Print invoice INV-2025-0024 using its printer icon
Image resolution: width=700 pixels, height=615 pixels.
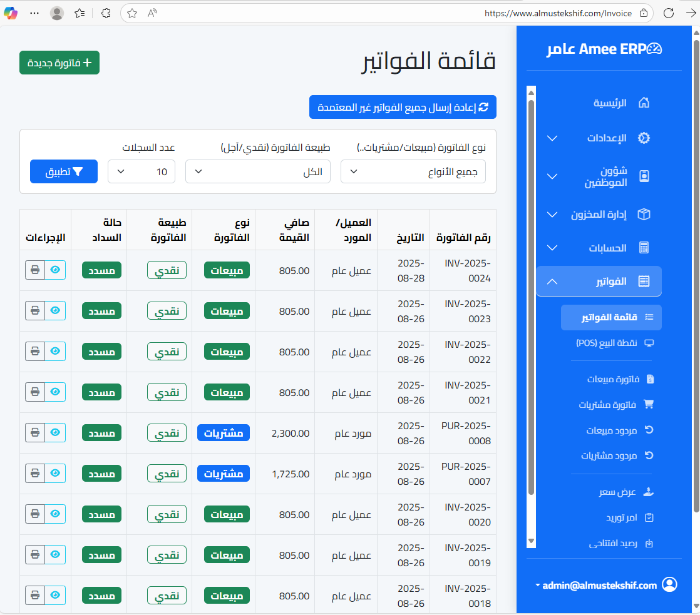click(35, 270)
